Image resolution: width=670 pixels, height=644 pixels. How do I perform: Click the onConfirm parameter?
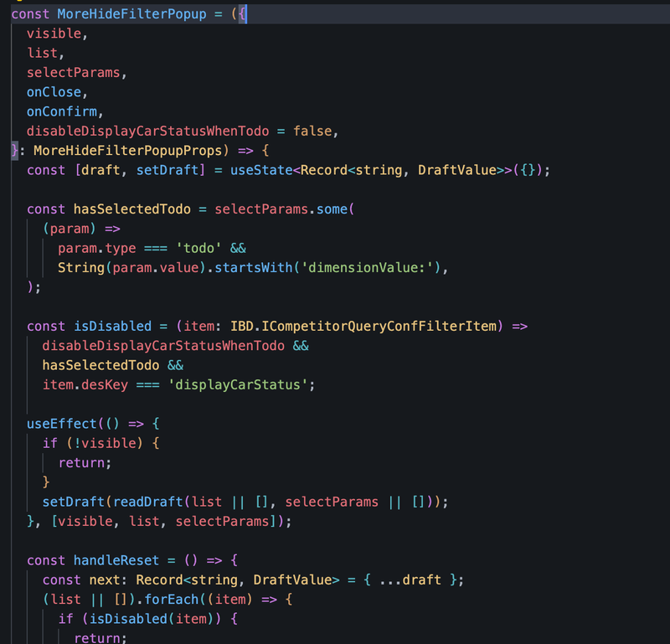click(61, 111)
